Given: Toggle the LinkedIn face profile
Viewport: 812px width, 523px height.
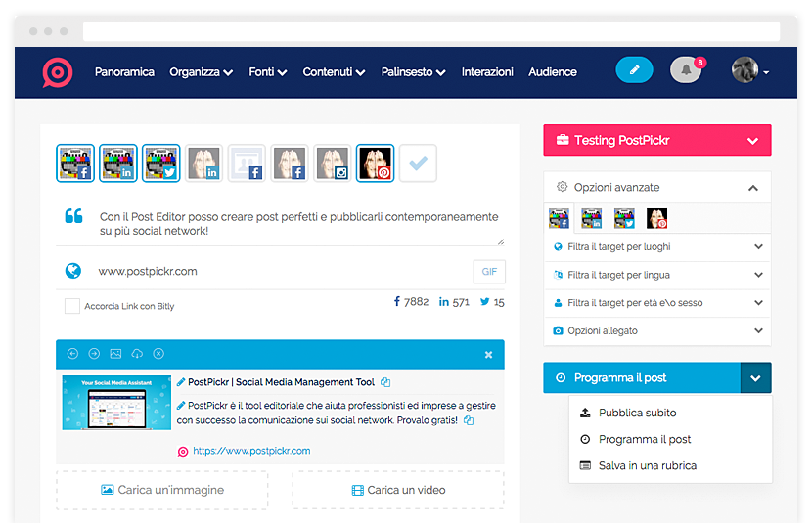Looking at the screenshot, I should pyautogui.click(x=204, y=163).
